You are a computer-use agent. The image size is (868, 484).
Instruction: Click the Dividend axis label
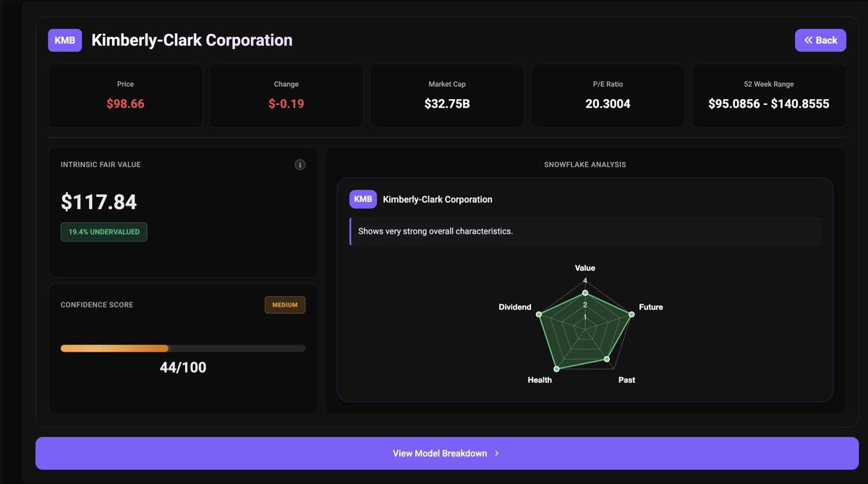[x=515, y=307]
